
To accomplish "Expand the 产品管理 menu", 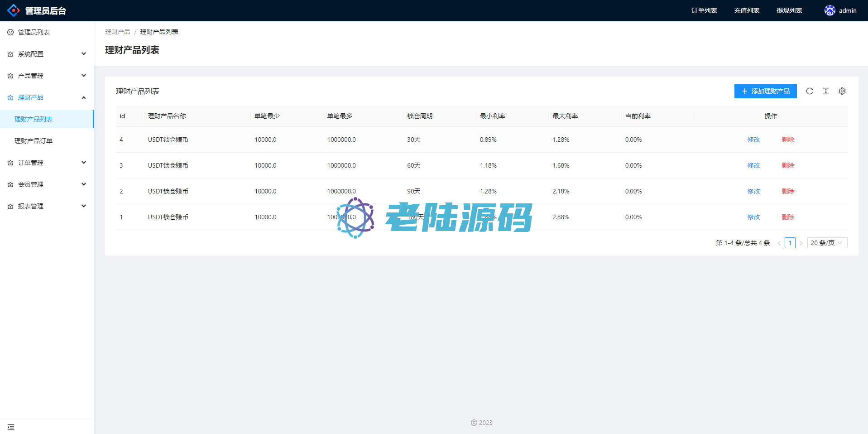I will (x=47, y=76).
